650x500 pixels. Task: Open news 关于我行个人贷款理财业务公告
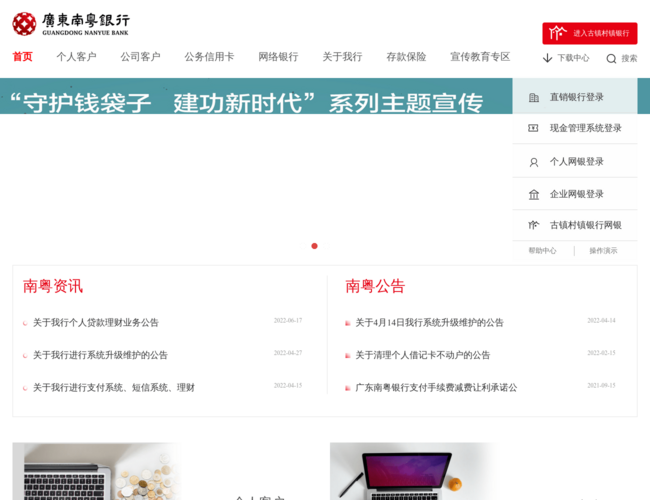click(96, 323)
